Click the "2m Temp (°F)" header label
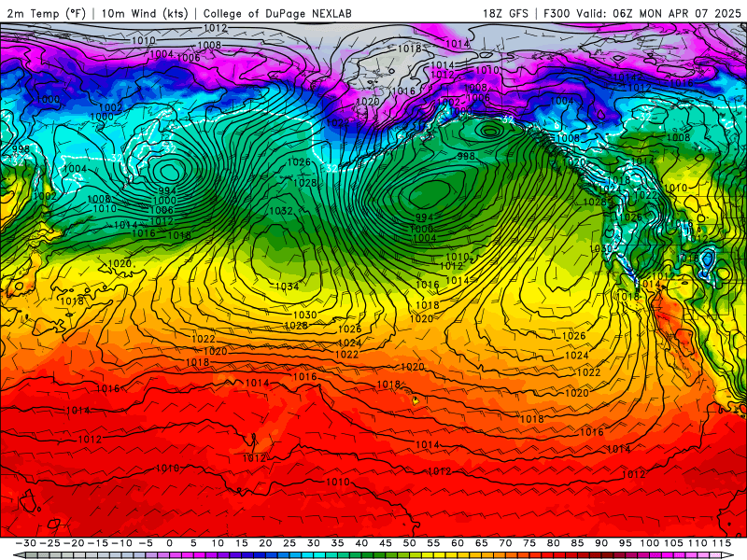Screen dimensions: 747x560 coord(46,13)
